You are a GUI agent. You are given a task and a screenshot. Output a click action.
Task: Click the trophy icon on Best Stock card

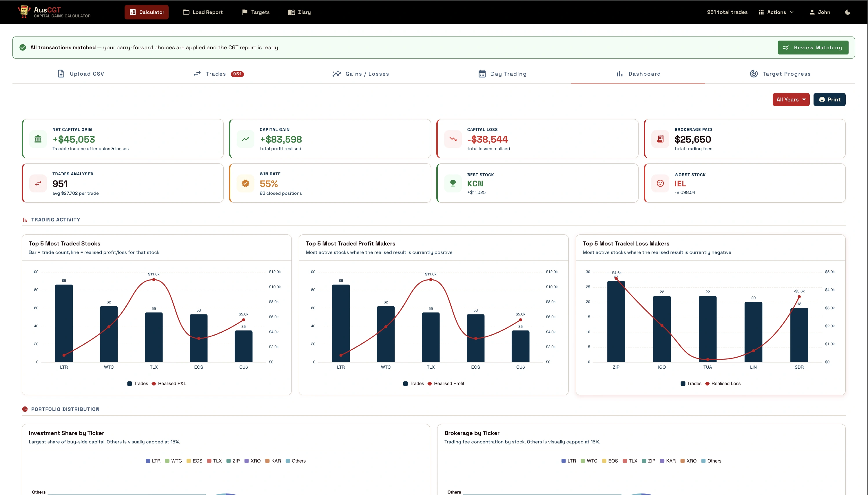[x=453, y=183]
